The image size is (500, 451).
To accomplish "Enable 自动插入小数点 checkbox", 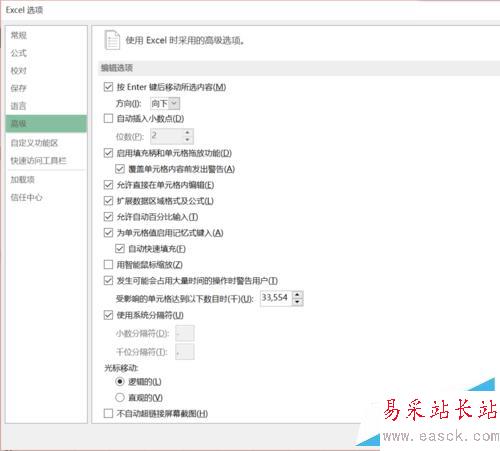I will tap(108, 118).
